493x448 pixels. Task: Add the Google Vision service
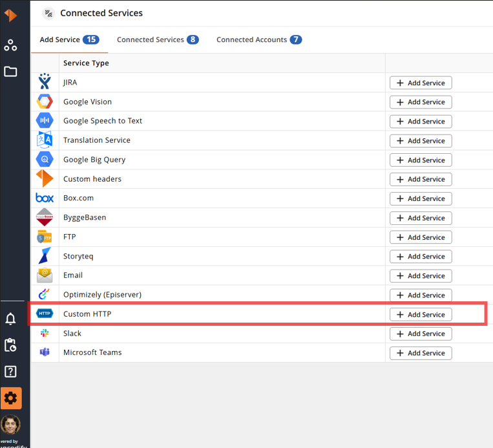[x=421, y=102]
